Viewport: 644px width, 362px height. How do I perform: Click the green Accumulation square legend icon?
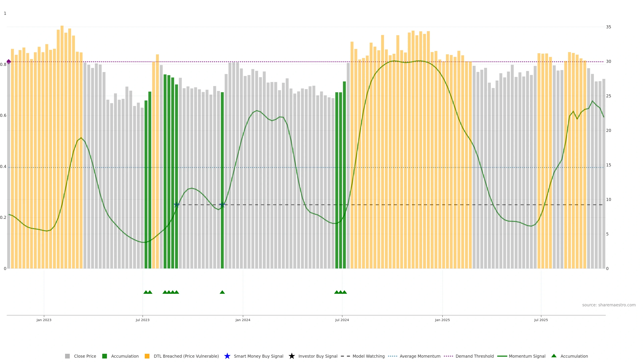104,356
